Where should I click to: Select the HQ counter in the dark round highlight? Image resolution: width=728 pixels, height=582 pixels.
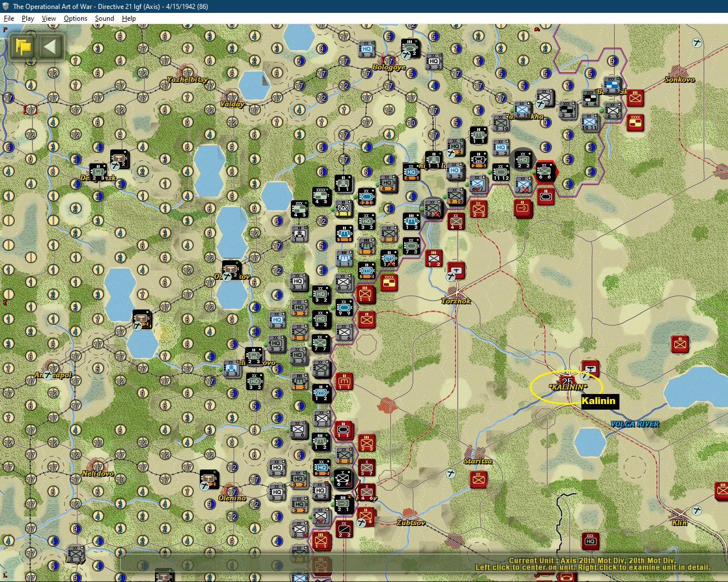523,159
